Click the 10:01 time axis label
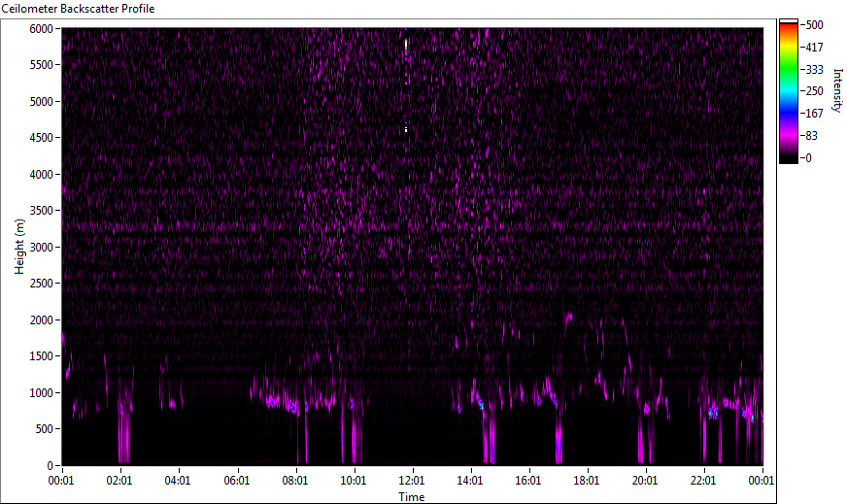Viewport: 847px width, 504px height. click(x=354, y=481)
